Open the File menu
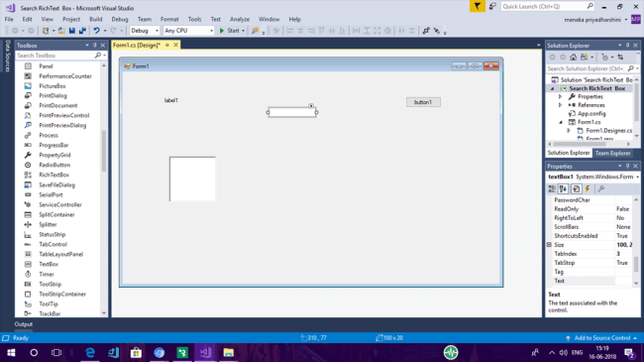 [9, 19]
